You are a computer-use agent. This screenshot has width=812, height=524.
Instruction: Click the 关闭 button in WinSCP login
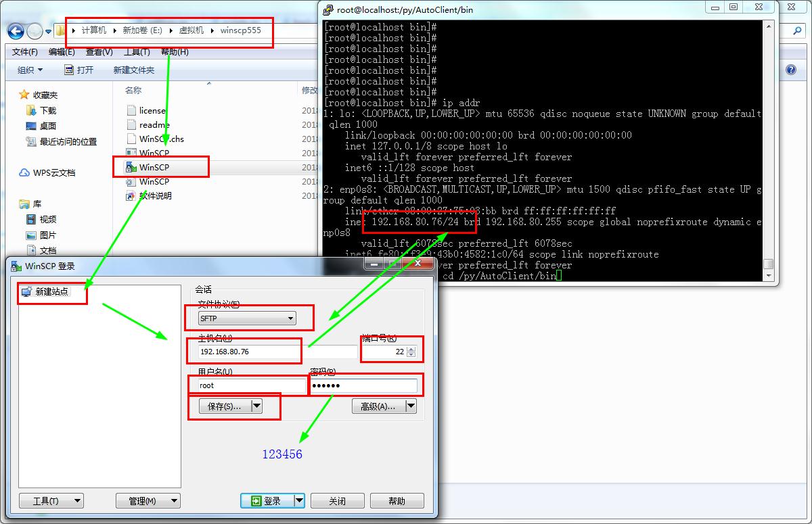337,501
